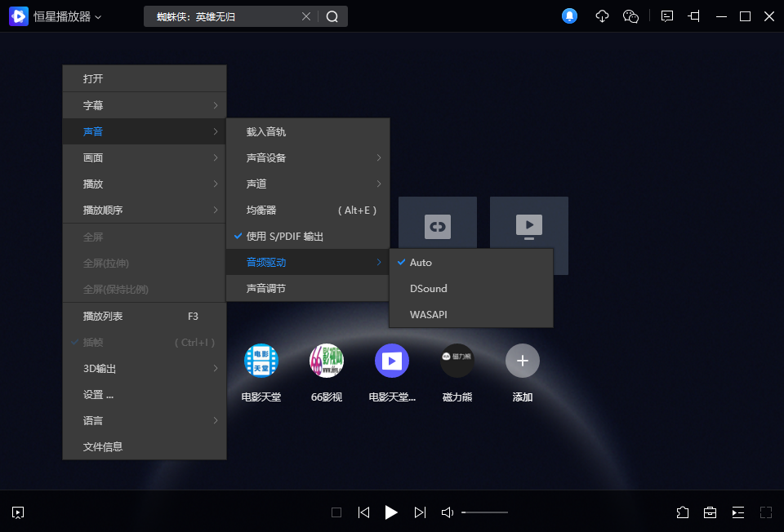This screenshot has height=532, width=784.
Task: Select the DSound audio driver
Action: coord(429,289)
